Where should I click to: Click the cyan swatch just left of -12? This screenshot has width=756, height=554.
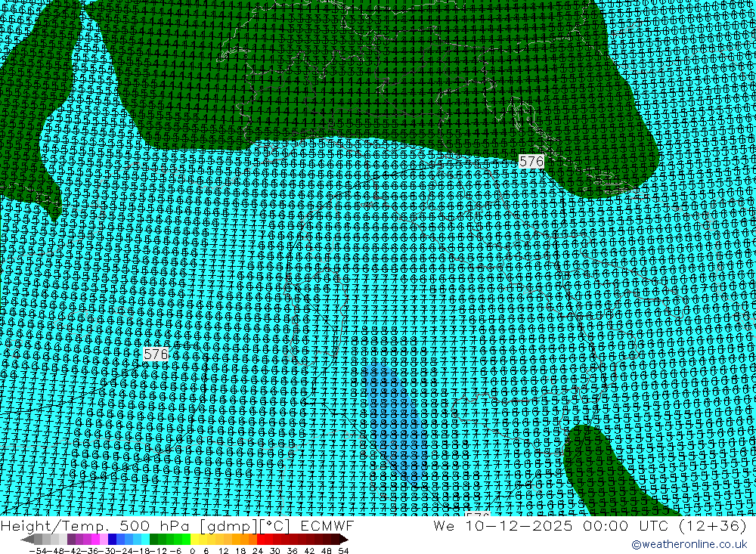pyautogui.click(x=146, y=540)
